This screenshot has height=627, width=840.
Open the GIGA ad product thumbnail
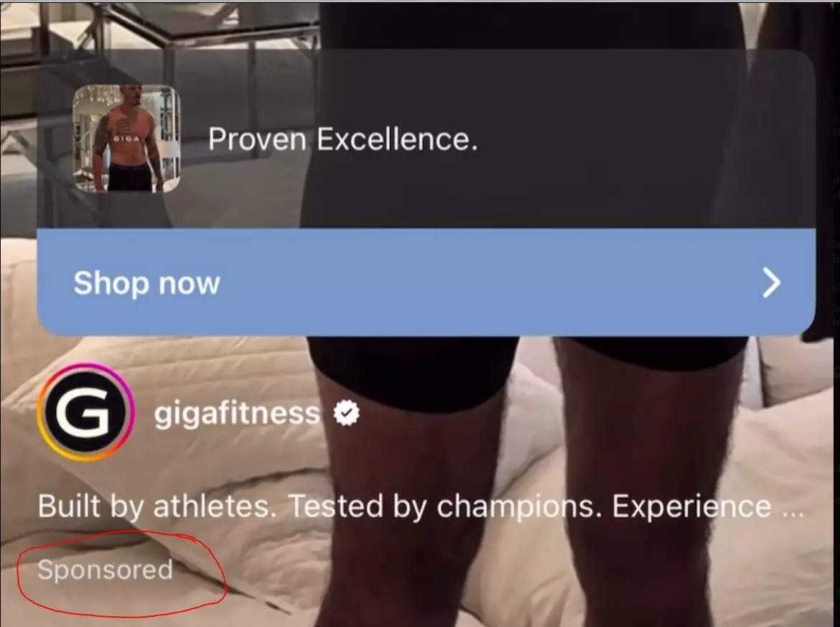[126, 139]
